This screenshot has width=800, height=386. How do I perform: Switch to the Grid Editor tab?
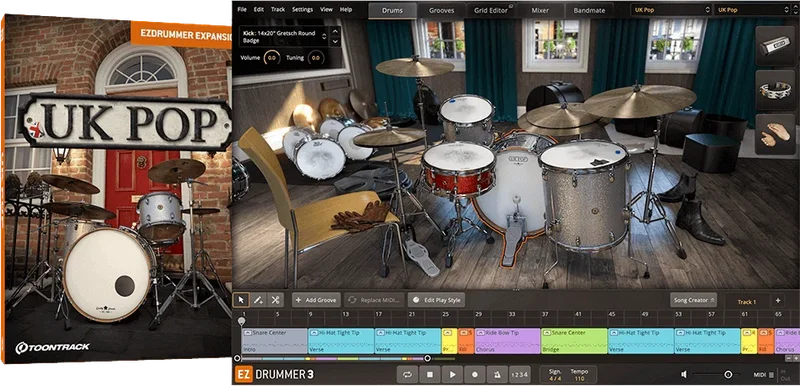491,10
